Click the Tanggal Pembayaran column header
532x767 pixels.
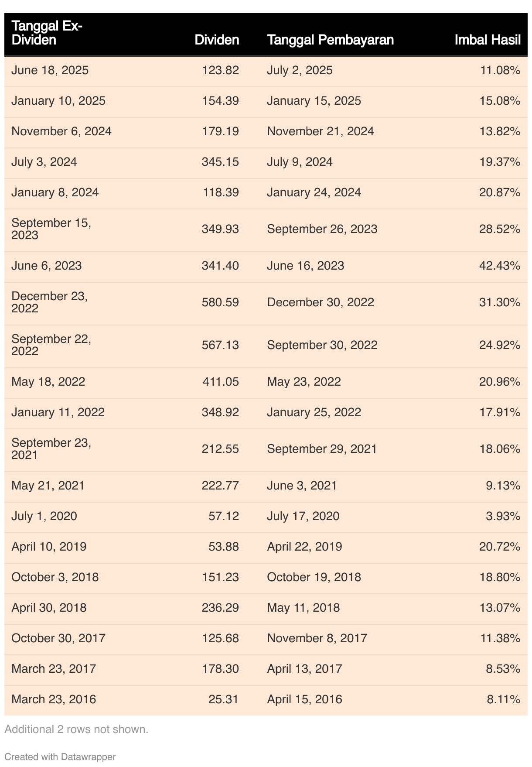tap(330, 40)
